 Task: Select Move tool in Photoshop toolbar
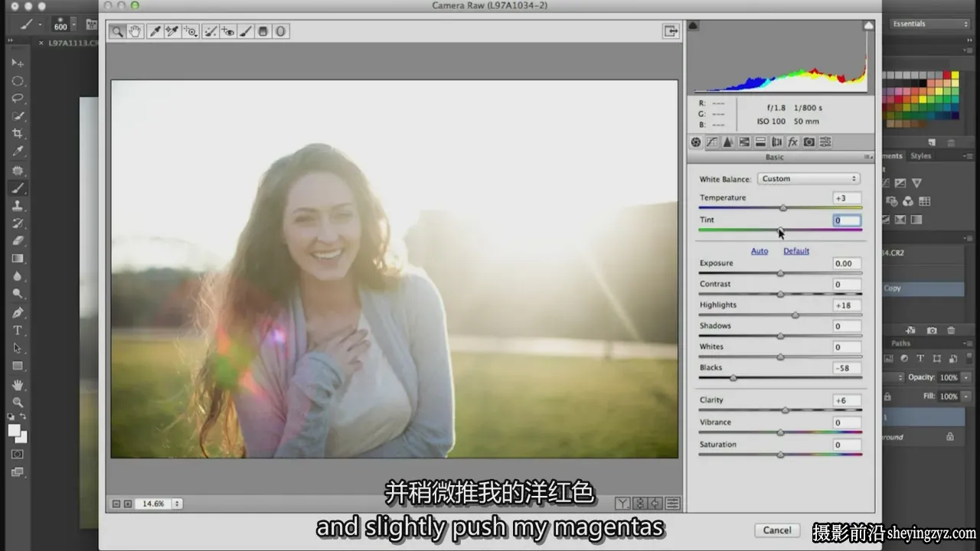tap(17, 63)
